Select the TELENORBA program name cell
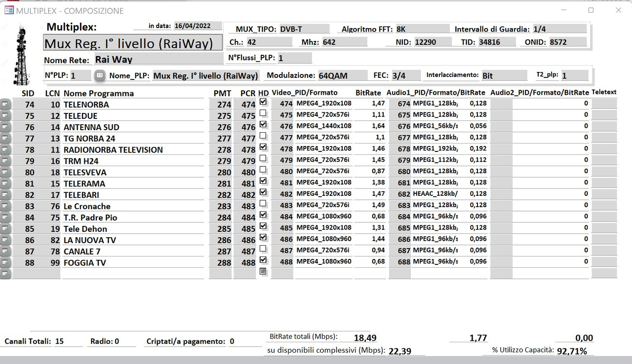 (133, 104)
